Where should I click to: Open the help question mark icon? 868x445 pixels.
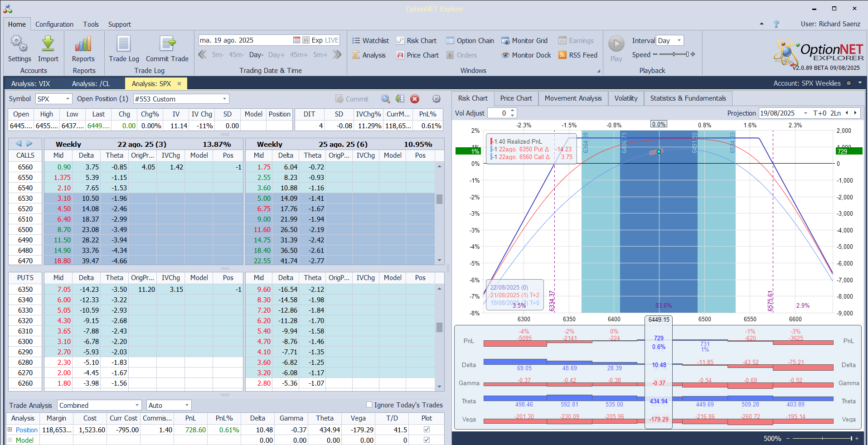point(776,24)
